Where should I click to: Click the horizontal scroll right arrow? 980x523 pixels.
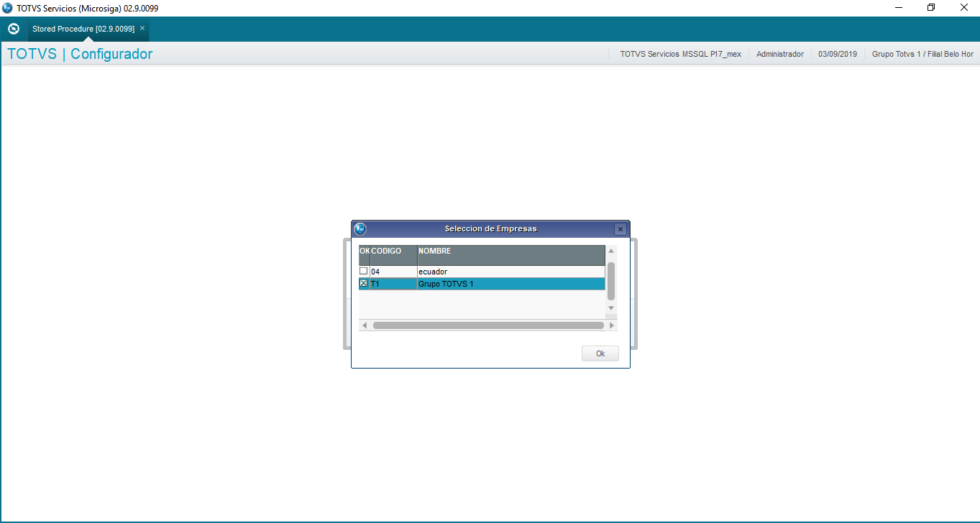(x=612, y=325)
